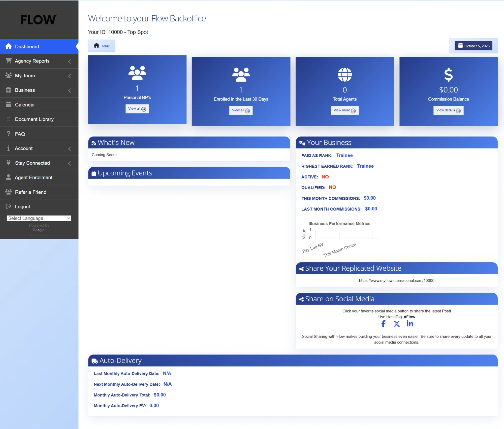Expand the Agency Reports submenu chevron
The image size is (504, 429).
coord(70,61)
